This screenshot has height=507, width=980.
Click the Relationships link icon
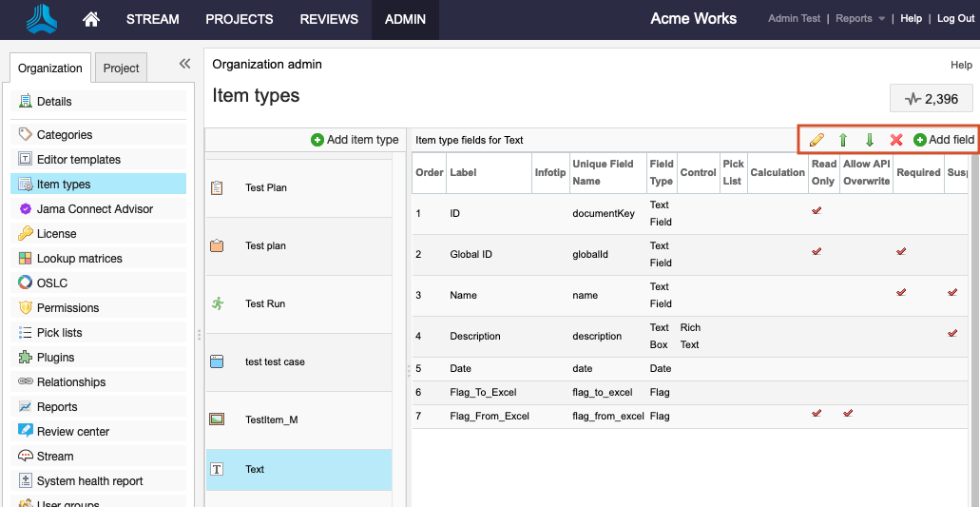pos(25,381)
